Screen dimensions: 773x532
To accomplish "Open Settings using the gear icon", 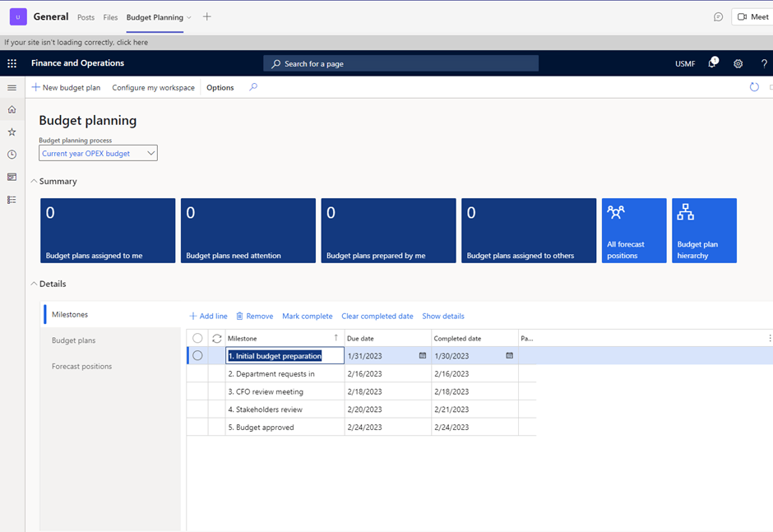I will coord(738,63).
